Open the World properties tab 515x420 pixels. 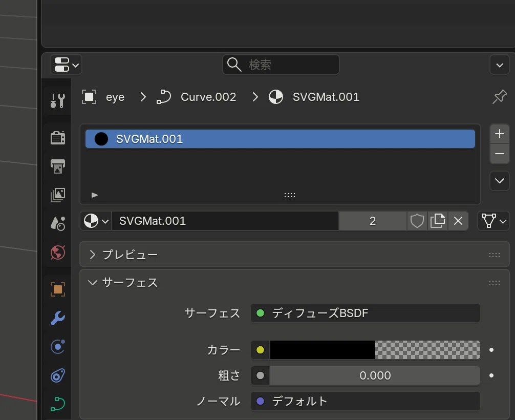(x=58, y=253)
